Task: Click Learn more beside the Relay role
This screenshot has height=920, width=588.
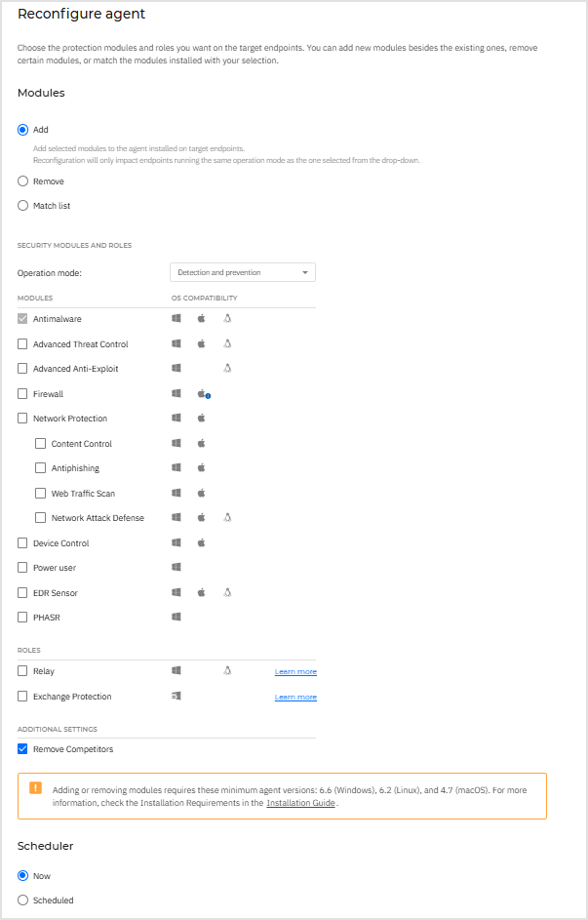Action: [x=294, y=670]
